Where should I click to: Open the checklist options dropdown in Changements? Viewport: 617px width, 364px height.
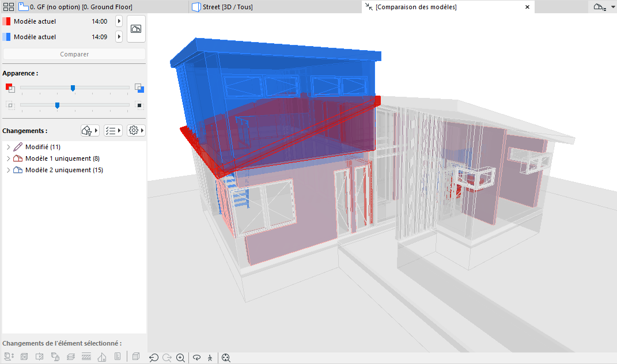coord(113,130)
